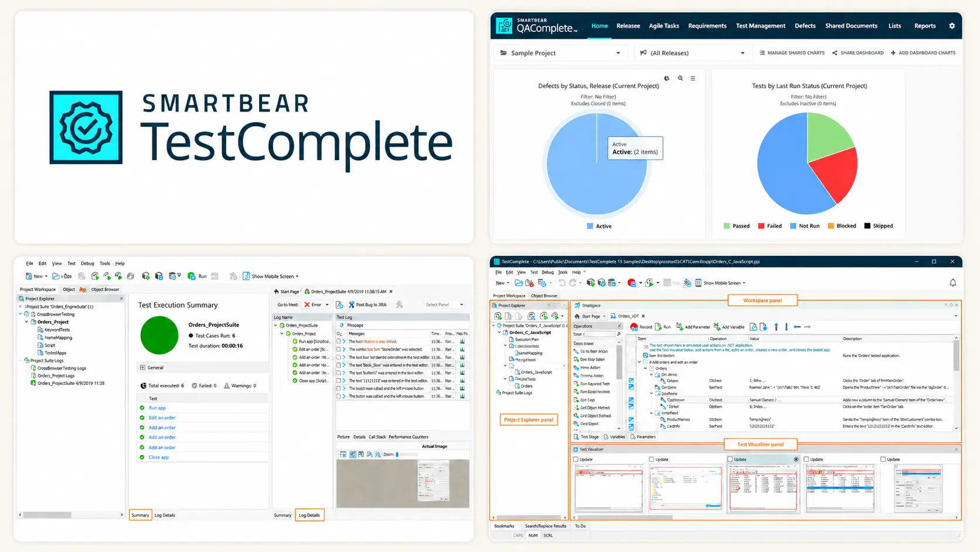Open the QAComplete settings gear icon

point(952,26)
